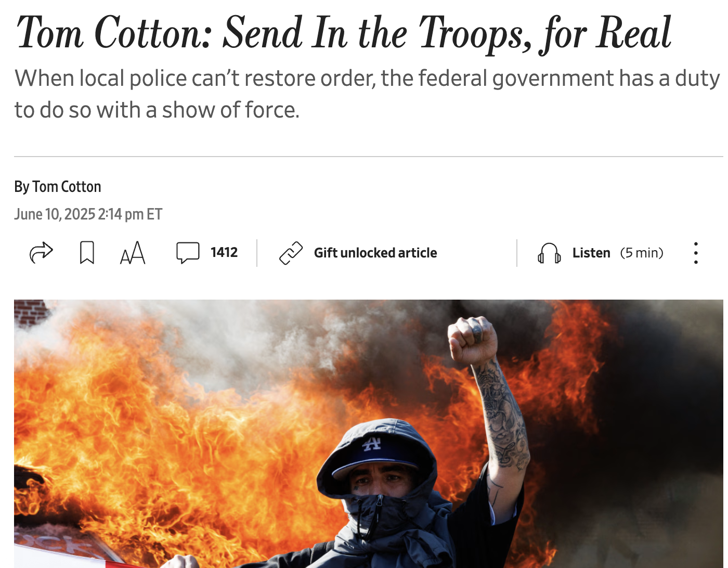Open author page for Tom Cotton byline
This screenshot has height=568, width=728.
click(67, 187)
